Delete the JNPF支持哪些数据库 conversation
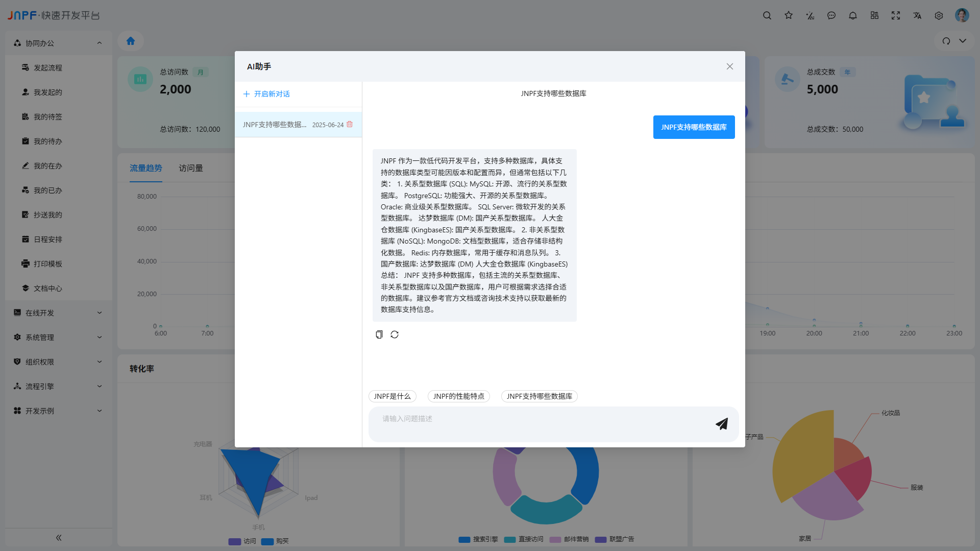The height and width of the screenshot is (551, 980). (x=350, y=124)
